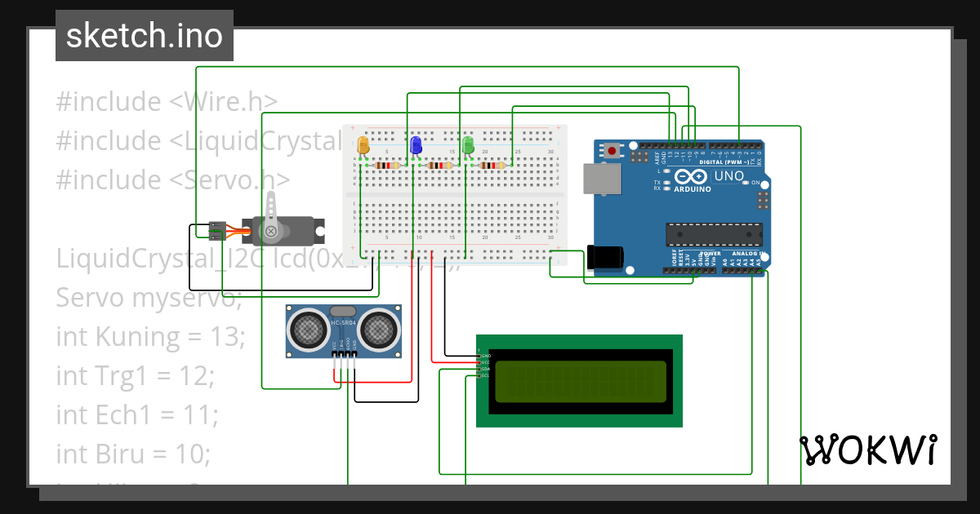Click the Arduino's red reset button
Screen dimensions: 980x514
coord(611,152)
